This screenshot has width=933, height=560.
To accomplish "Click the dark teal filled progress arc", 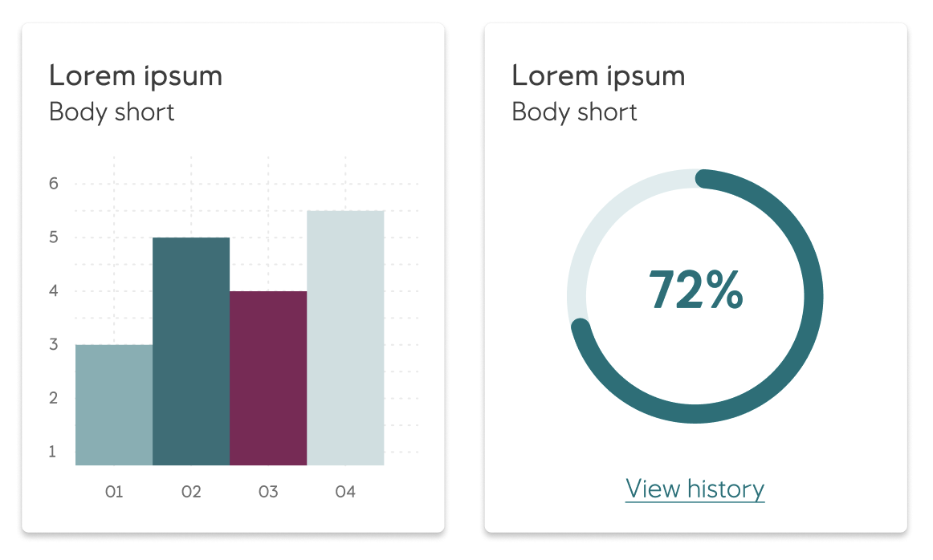I will [813, 297].
